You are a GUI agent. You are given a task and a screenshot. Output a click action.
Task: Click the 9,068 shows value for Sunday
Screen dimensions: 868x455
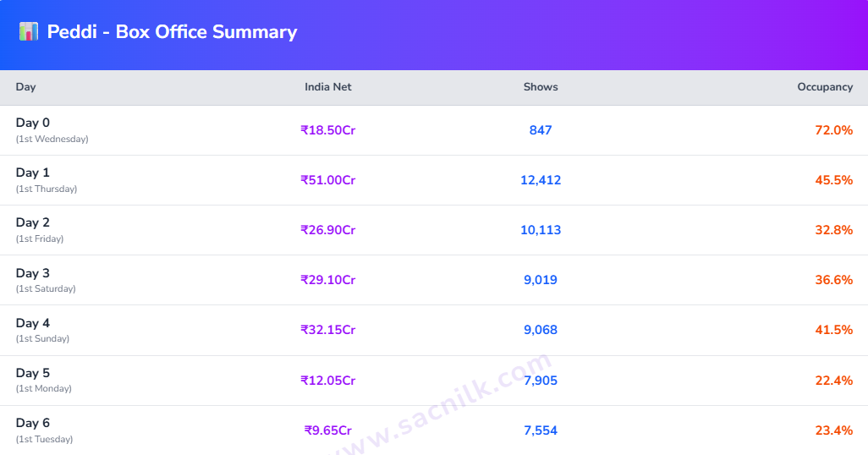(541, 330)
